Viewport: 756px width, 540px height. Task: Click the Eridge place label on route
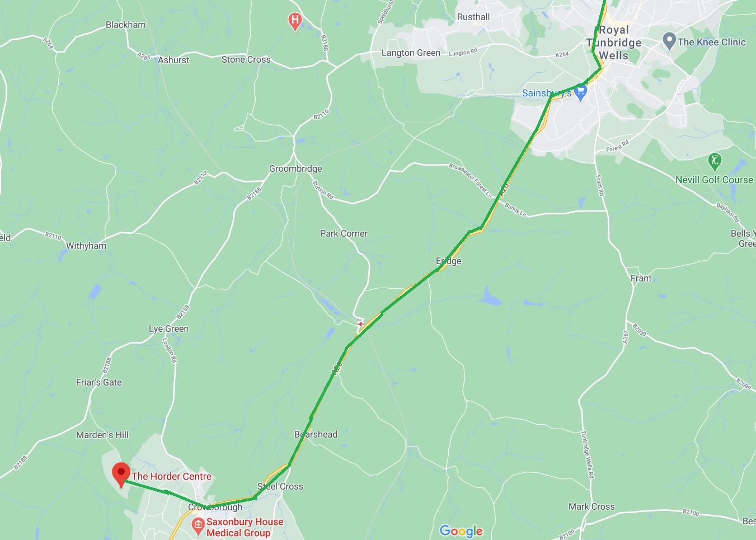[x=449, y=261]
